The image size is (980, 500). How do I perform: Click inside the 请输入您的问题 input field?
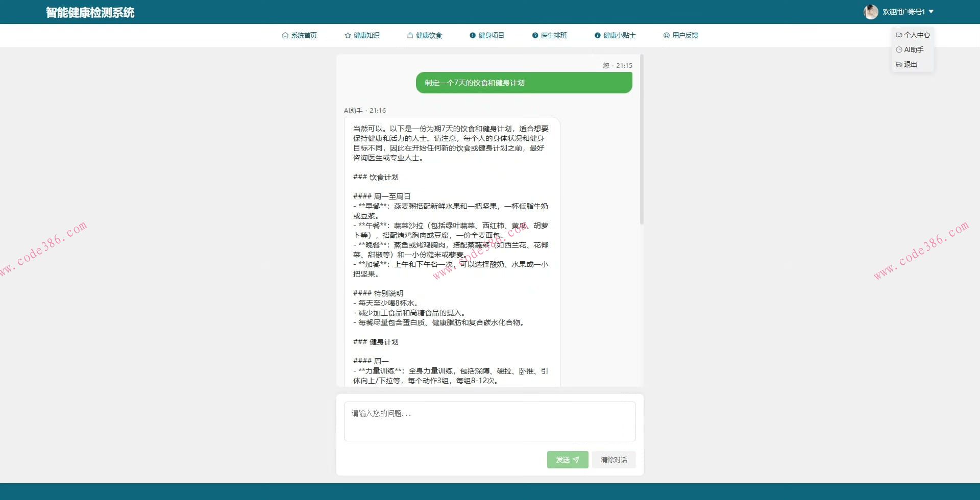point(489,421)
